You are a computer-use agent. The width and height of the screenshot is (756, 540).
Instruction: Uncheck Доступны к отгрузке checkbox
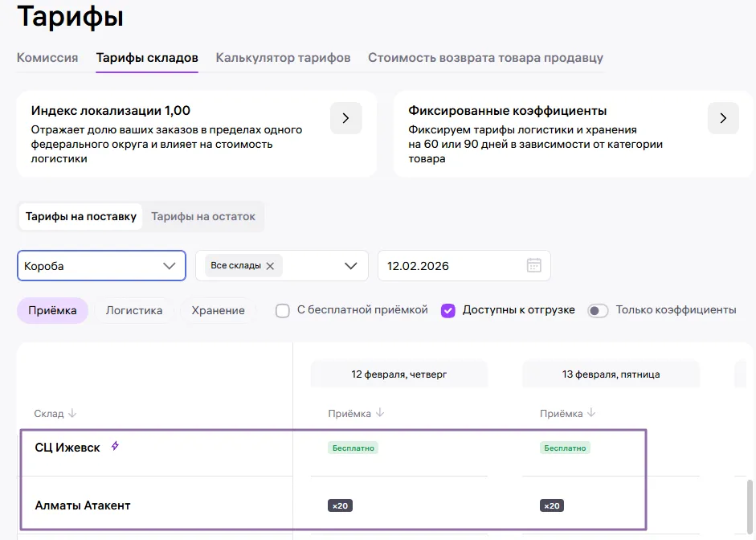pos(448,310)
